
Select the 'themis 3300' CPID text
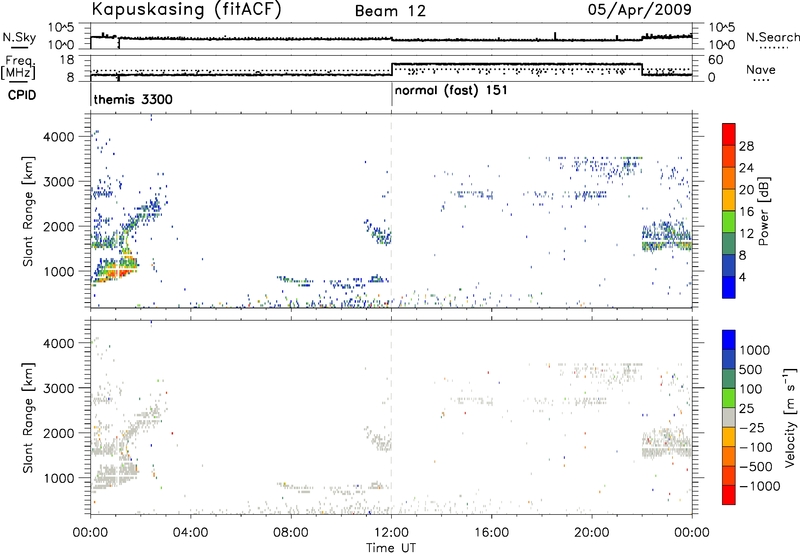click(133, 99)
